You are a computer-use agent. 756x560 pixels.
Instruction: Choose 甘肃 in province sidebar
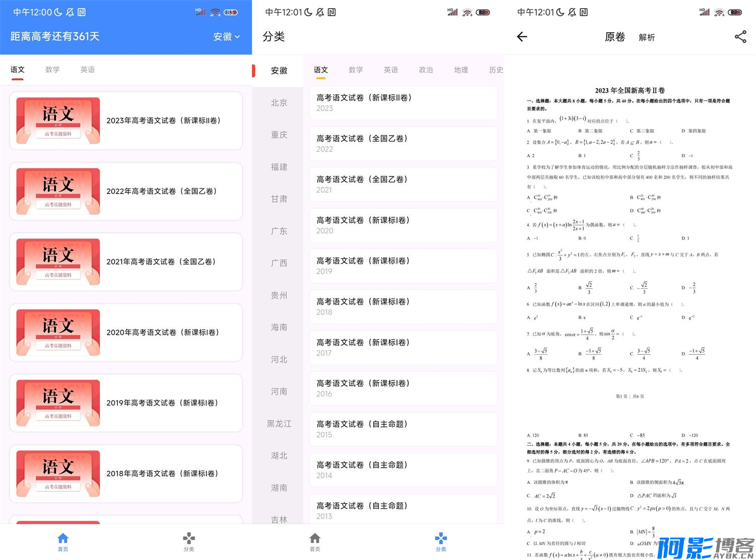279,199
